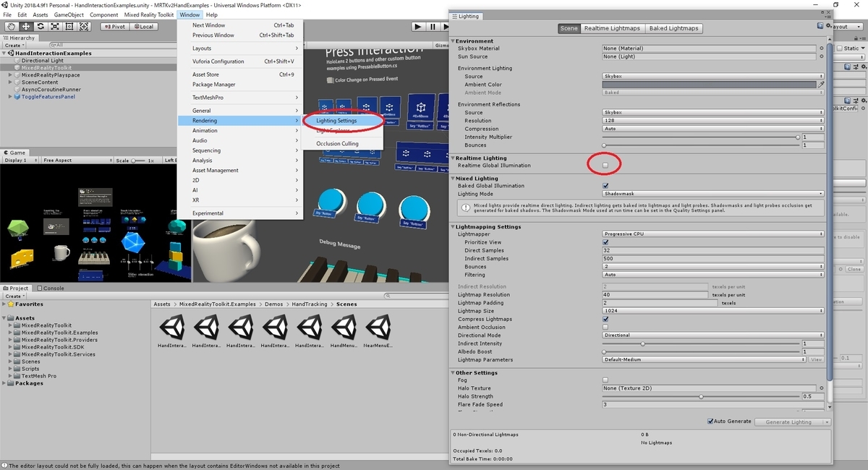Pick Ambient Color with eyedropper icon
Screen dimensions: 868x470
(821, 85)
